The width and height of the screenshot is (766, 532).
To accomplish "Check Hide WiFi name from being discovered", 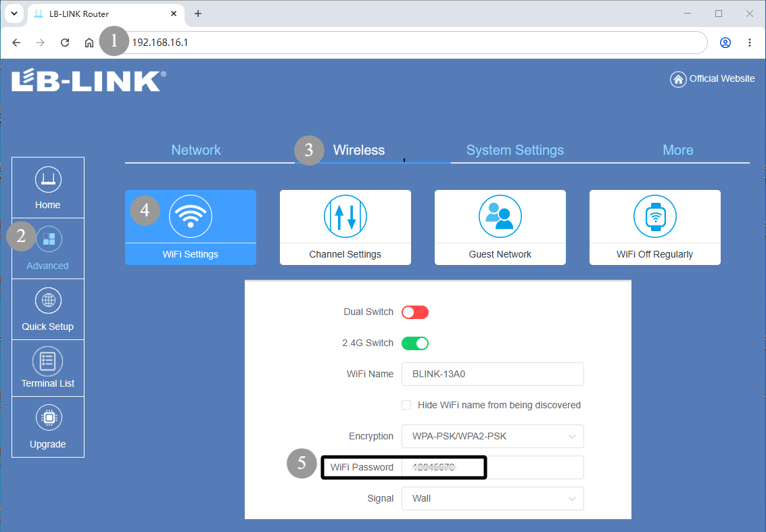I will tap(406, 405).
